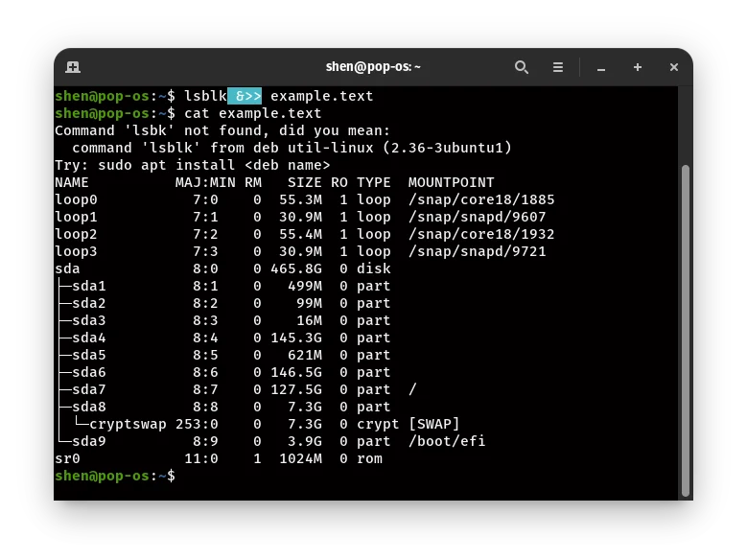The height and width of the screenshot is (560, 747).
Task: Click the [SWAP] mountpoint
Action: click(x=434, y=424)
